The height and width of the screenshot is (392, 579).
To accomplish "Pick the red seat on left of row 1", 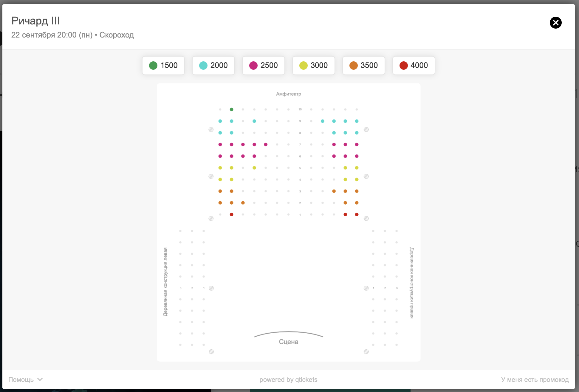I will tap(232, 214).
